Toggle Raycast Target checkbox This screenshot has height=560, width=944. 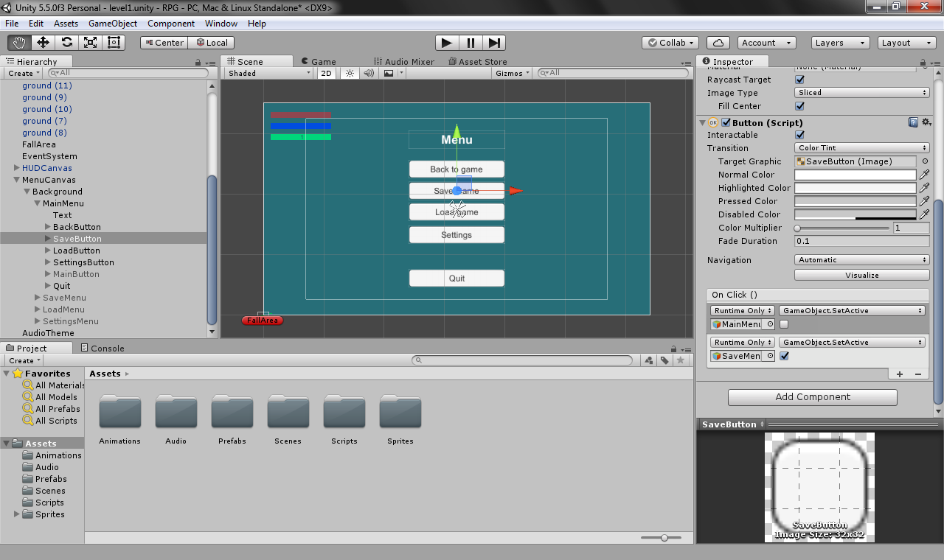click(799, 80)
